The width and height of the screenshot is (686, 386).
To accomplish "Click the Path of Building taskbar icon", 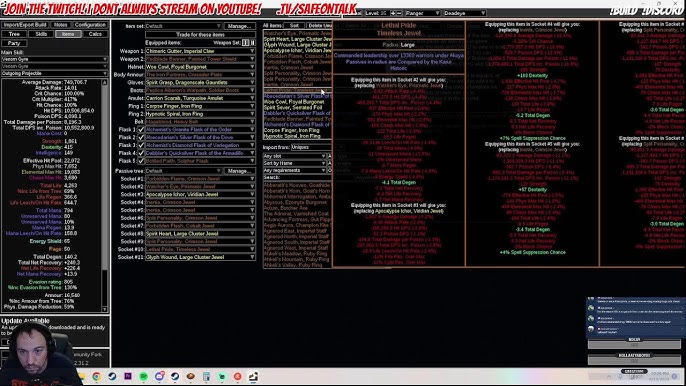I will [x=253, y=376].
